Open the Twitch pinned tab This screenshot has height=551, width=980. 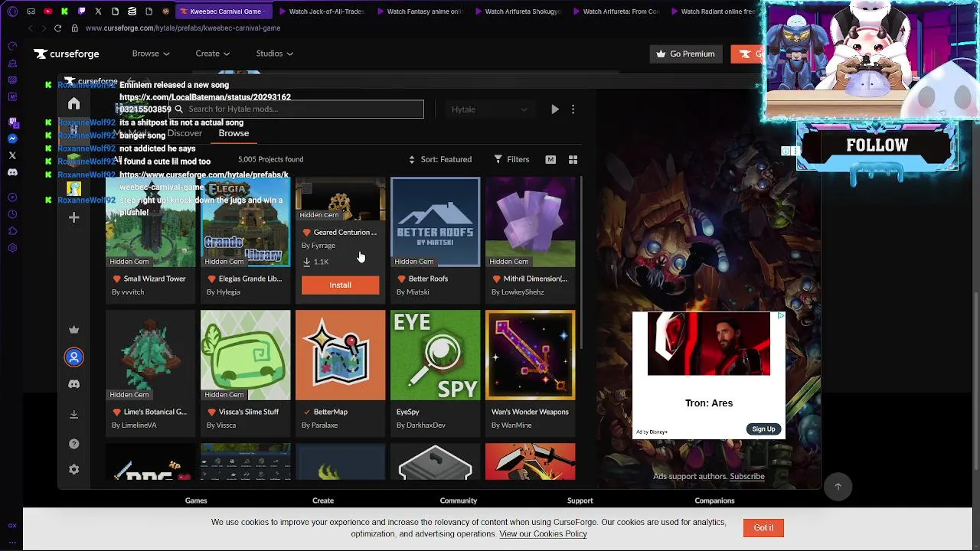(x=81, y=11)
